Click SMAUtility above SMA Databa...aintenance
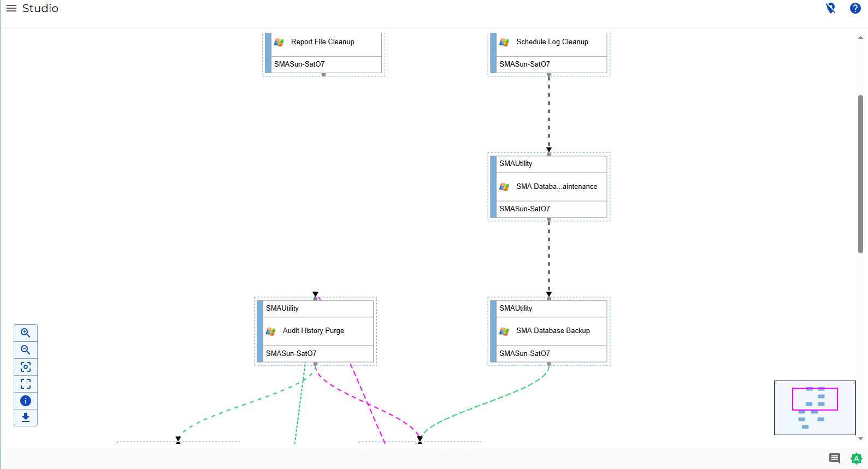868x469 pixels. point(516,164)
